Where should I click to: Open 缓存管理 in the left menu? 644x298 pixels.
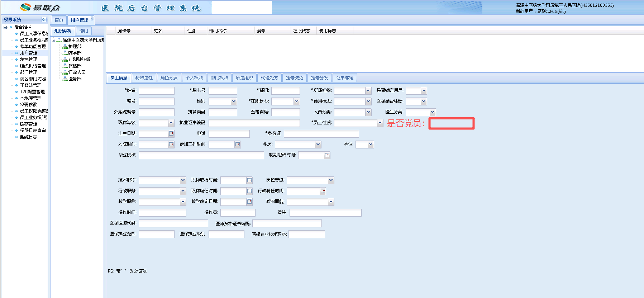[29, 124]
